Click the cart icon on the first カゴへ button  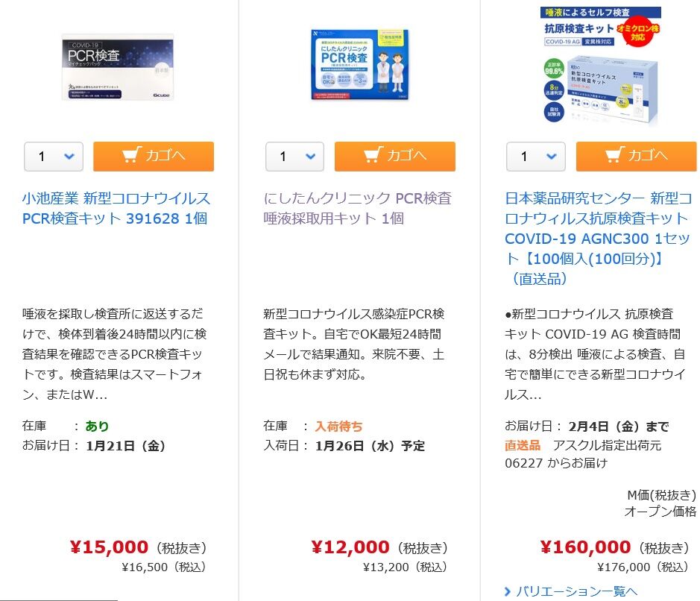(x=131, y=155)
